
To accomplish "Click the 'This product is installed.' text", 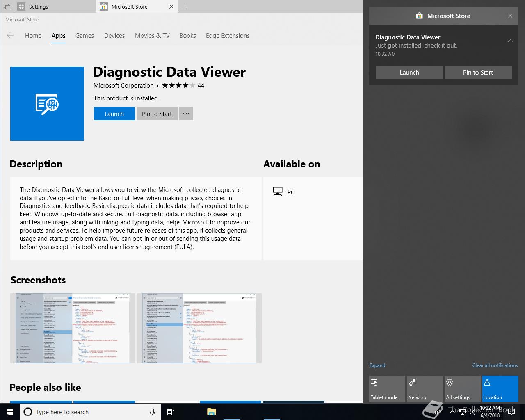I will click(126, 98).
